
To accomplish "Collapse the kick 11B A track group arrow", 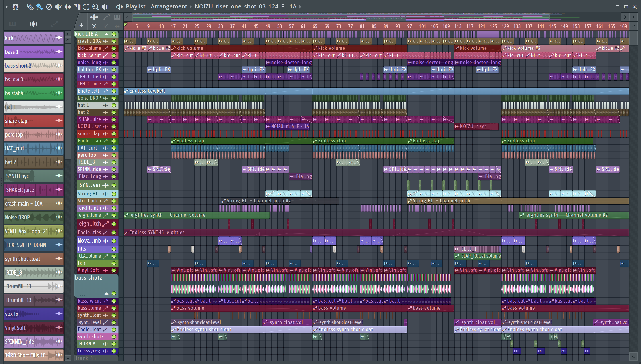I will point(107,34).
